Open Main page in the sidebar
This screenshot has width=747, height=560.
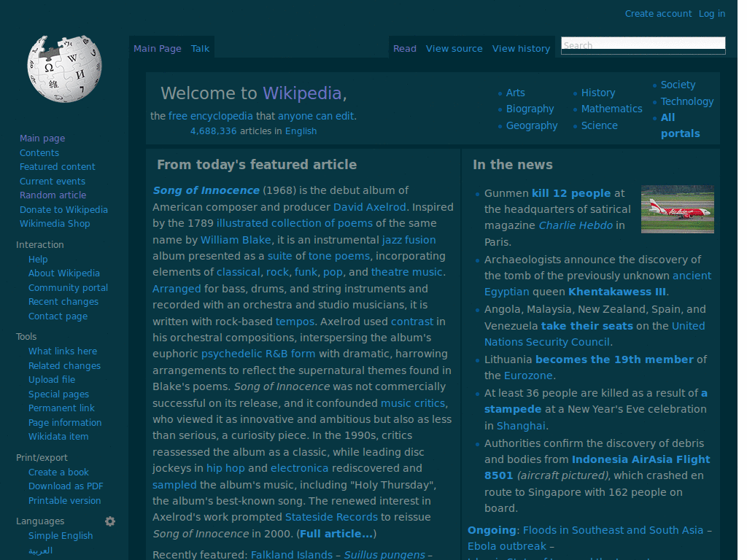coord(42,139)
